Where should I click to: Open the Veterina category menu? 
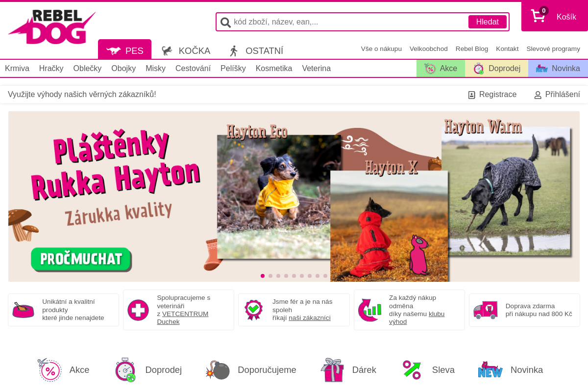pos(317,68)
